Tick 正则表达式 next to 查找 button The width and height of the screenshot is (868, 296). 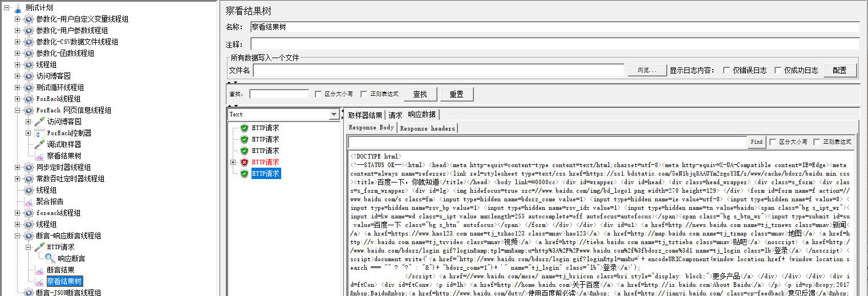[x=364, y=94]
